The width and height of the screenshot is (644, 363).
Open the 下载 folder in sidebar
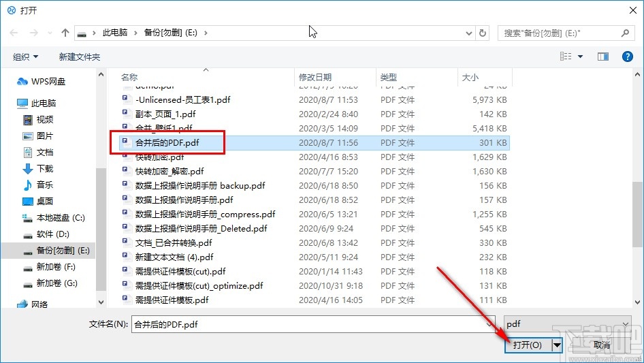pos(38,168)
